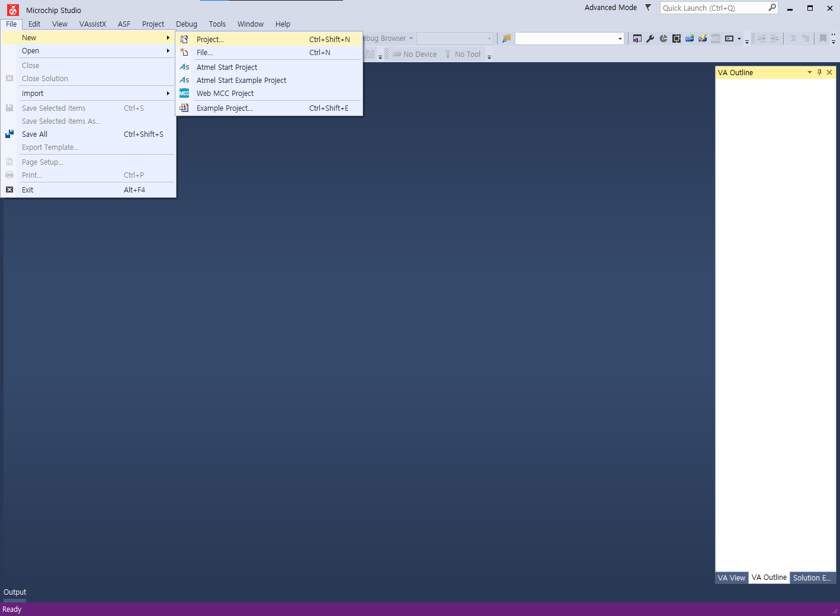Click the new file icon beside File...
Image resolution: width=840 pixels, height=616 pixels.
tap(184, 52)
